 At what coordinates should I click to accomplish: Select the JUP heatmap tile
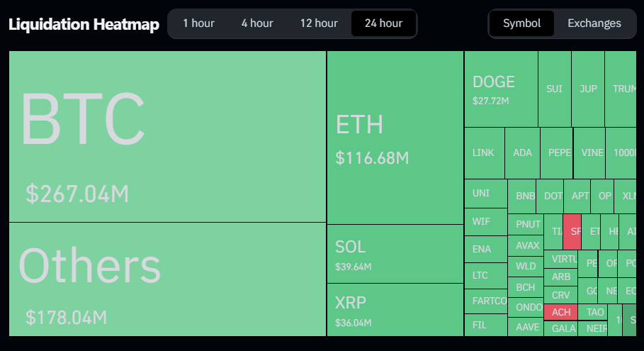click(x=588, y=89)
